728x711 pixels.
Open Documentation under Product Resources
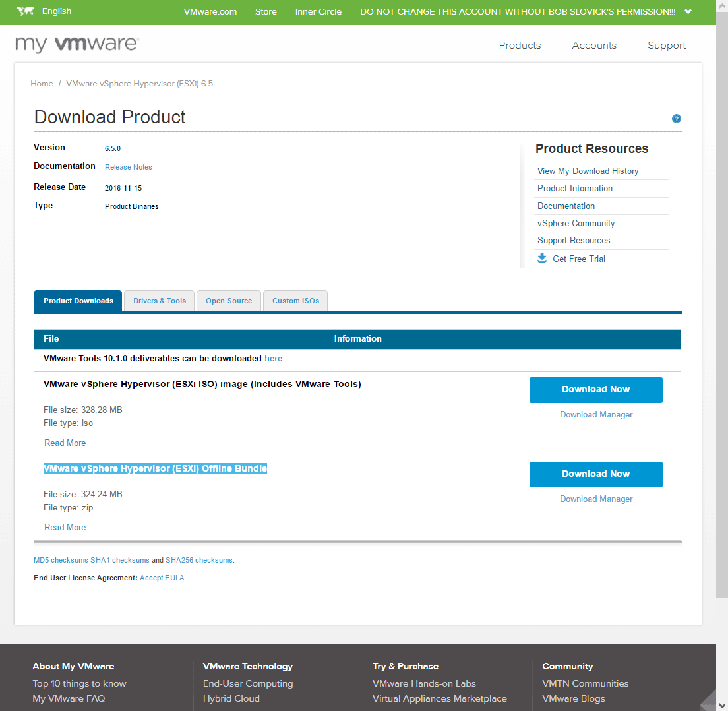tap(566, 206)
